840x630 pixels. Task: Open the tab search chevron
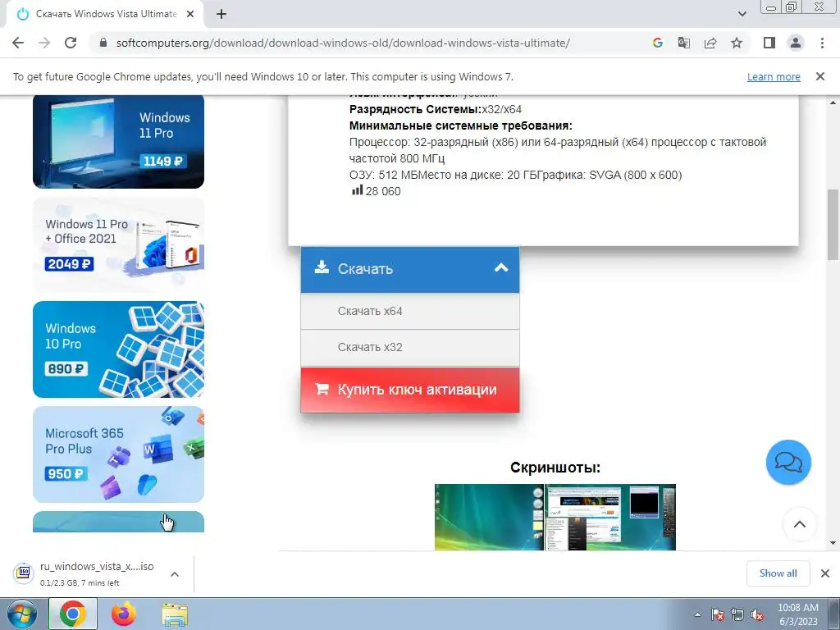tap(742, 14)
